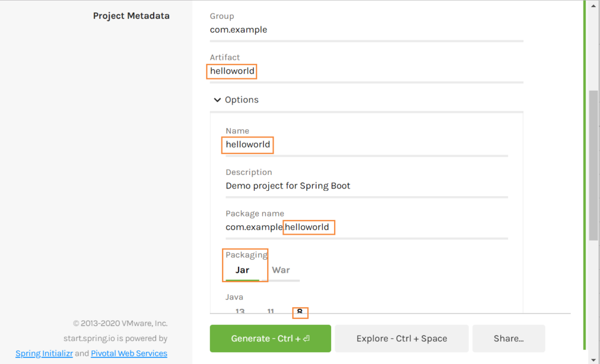Grab the vertical scrollbar thumb
Screen dimensions: 600x364
(x=593, y=166)
